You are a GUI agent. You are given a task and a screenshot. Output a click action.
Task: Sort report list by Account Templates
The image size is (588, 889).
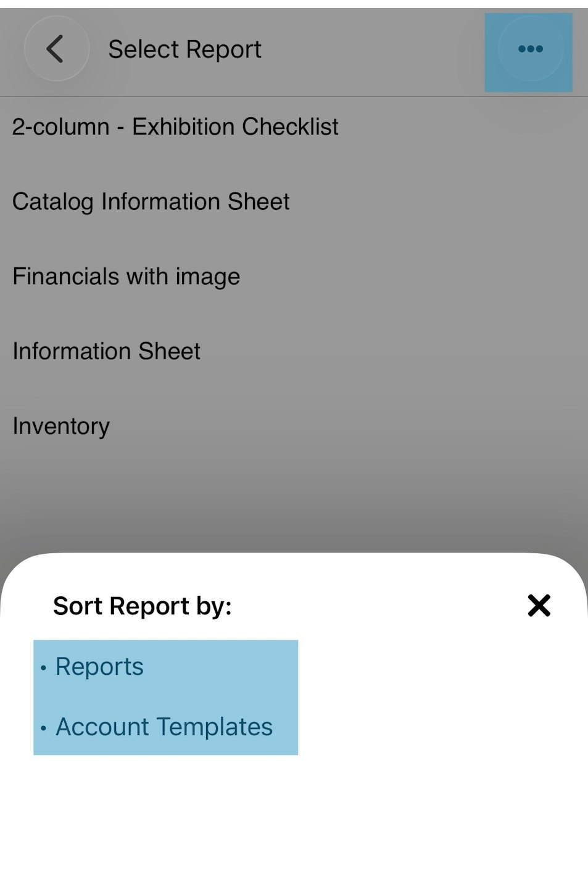pyautogui.click(x=164, y=727)
